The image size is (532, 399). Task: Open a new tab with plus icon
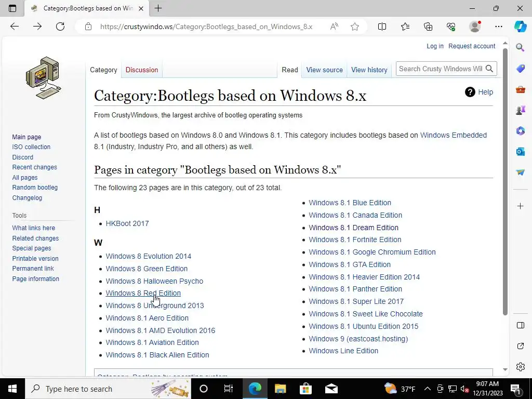coord(158,8)
